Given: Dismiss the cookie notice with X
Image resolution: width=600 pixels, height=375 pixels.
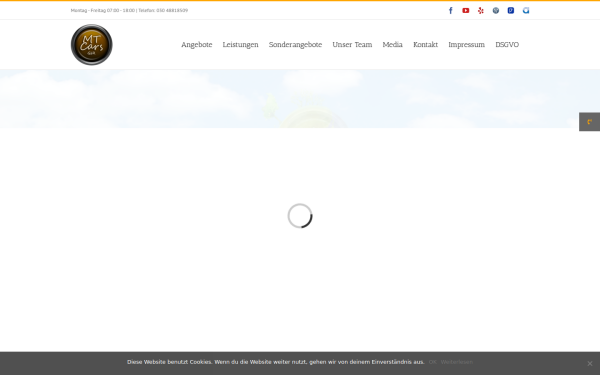Looking at the screenshot, I should pyautogui.click(x=590, y=364).
